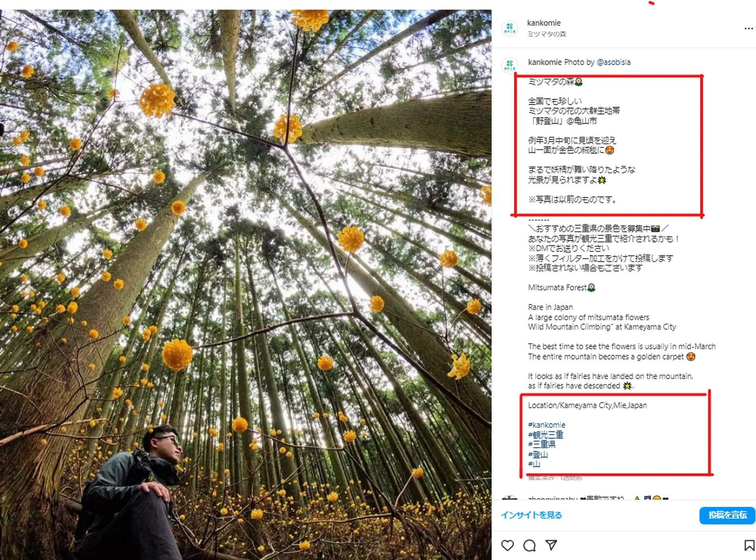Click the インサイトを見る insights link
This screenshot has height=560, width=756.
click(x=531, y=515)
